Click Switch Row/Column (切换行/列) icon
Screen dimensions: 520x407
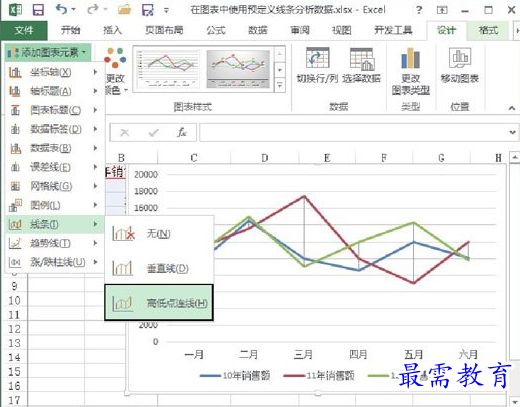coord(318,58)
